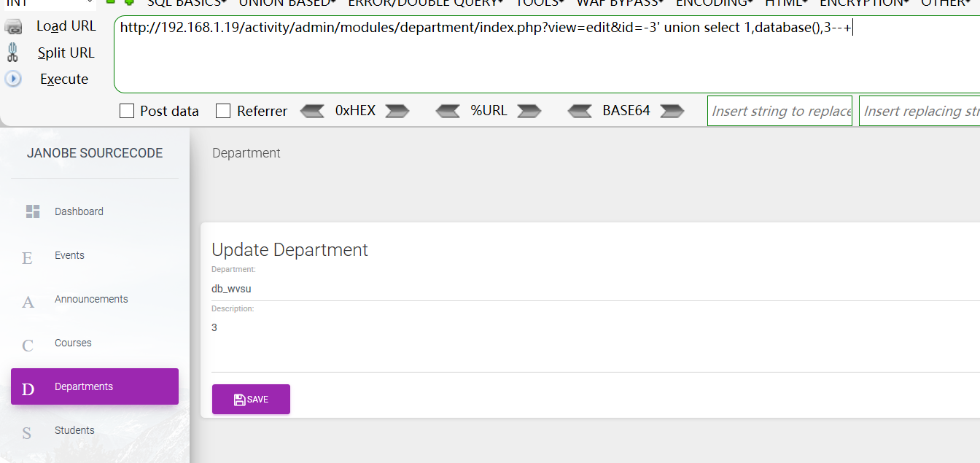Click the 'Update Department' heading

[289, 249]
